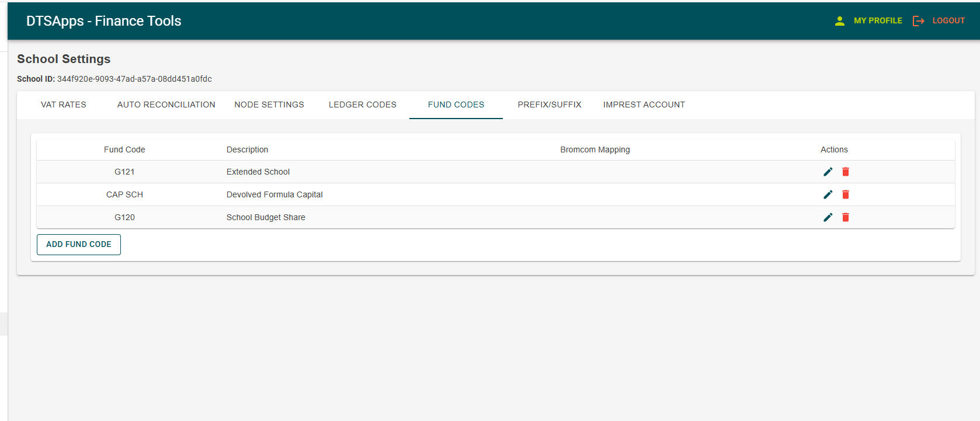980x421 pixels.
Task: Edit the G121 Extended School fund code
Action: [828, 172]
